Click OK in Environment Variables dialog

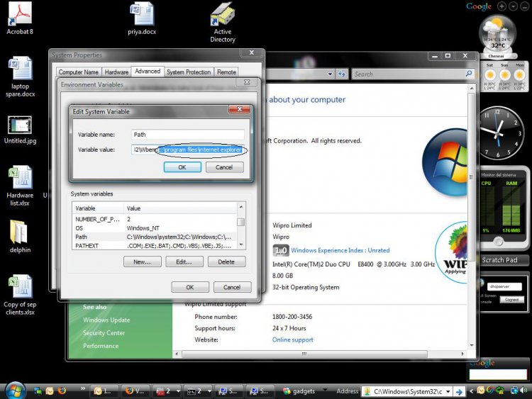tap(190, 287)
